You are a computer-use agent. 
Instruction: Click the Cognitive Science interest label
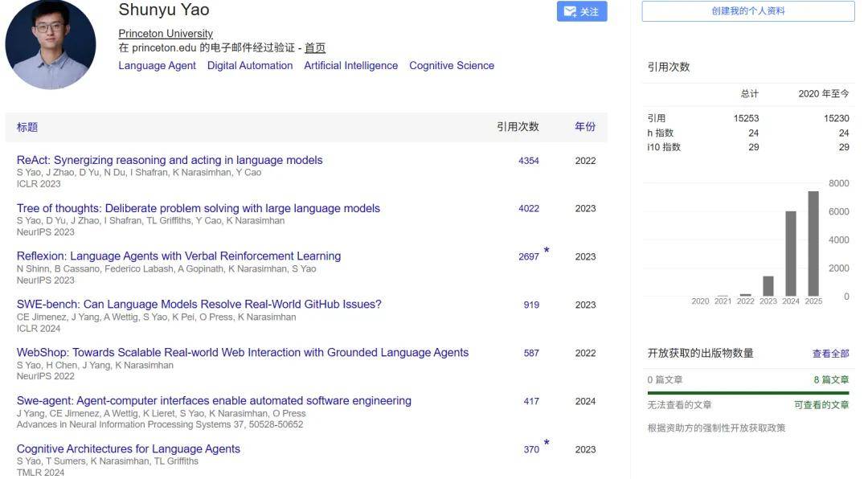451,65
